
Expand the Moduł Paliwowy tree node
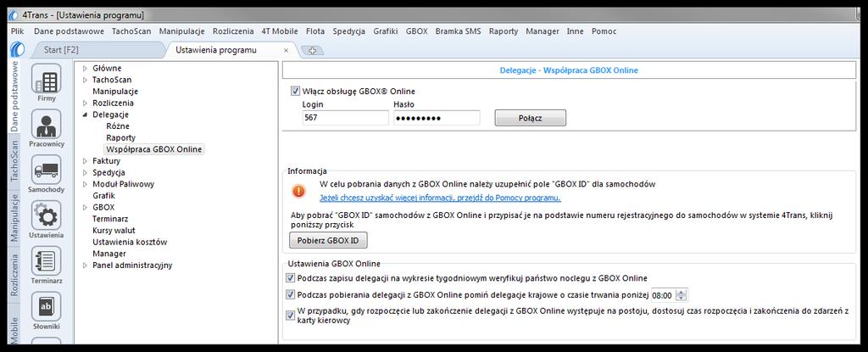(85, 184)
